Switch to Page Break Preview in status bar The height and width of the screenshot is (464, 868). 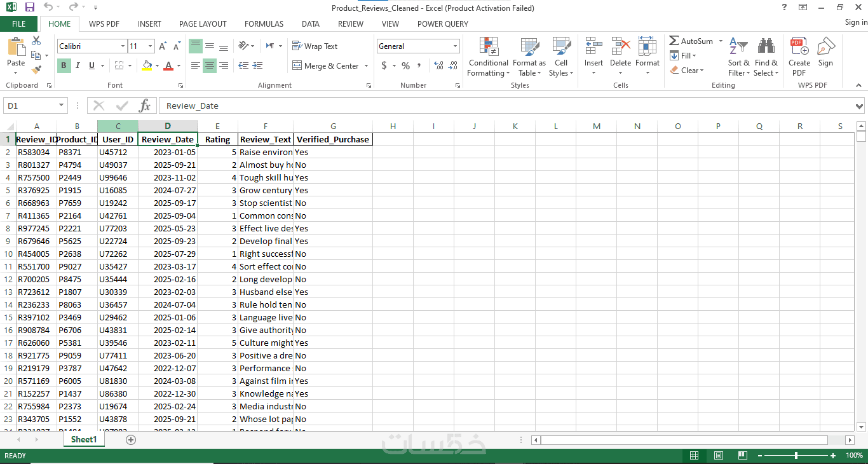742,456
